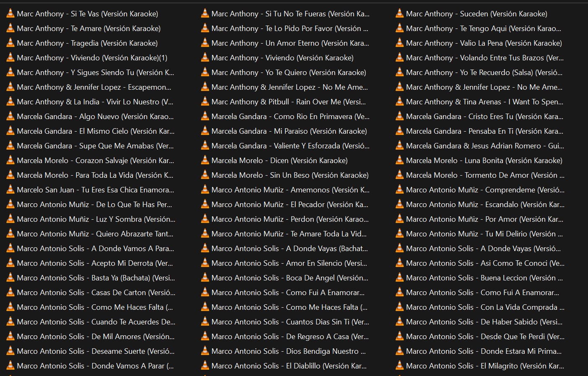Screen dimensions: 588x376
Task: Click the VLC cone icon beside Marc Anthony - Tragedia
Action: click(10, 43)
